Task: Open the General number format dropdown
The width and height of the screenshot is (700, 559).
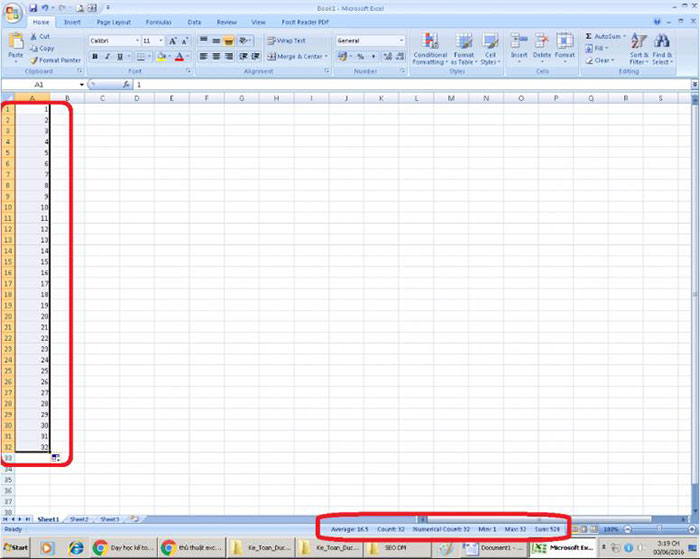Action: 401,41
